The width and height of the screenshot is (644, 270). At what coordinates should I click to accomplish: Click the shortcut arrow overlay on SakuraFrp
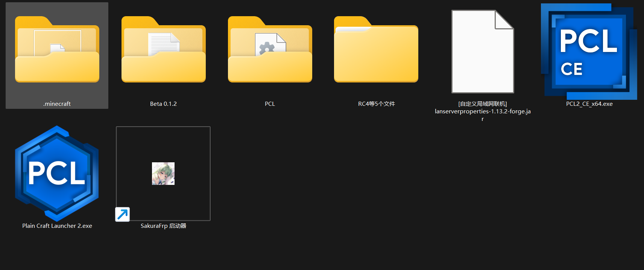122,214
